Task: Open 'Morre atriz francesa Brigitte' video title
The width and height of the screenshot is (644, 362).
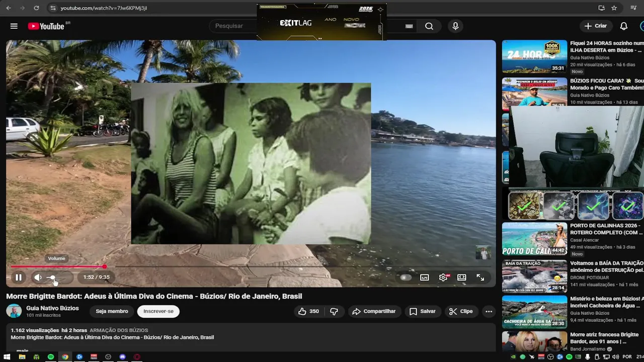Action: coord(604,338)
